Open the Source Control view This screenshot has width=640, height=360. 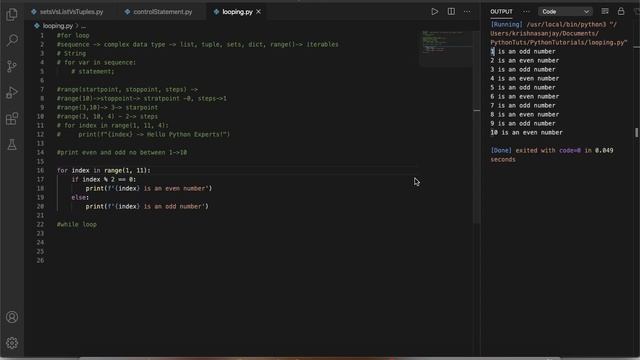[x=12, y=66]
